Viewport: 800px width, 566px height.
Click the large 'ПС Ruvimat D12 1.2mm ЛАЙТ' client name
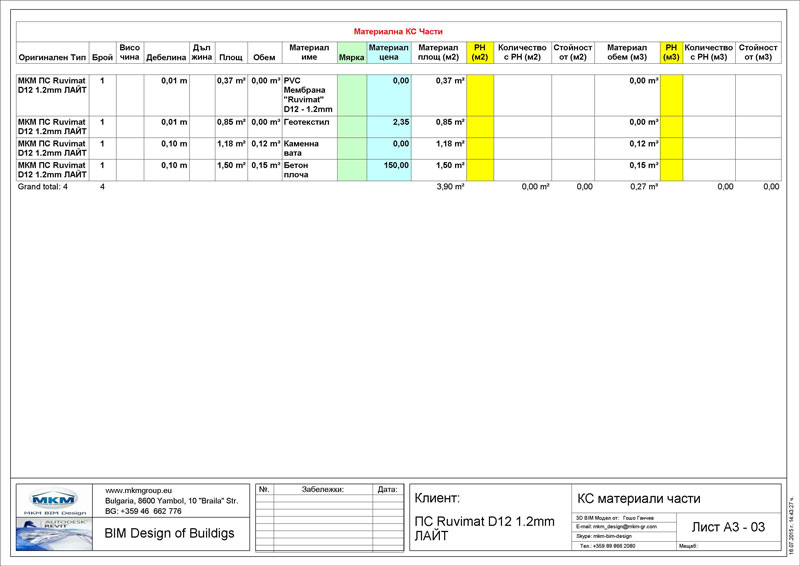click(484, 529)
